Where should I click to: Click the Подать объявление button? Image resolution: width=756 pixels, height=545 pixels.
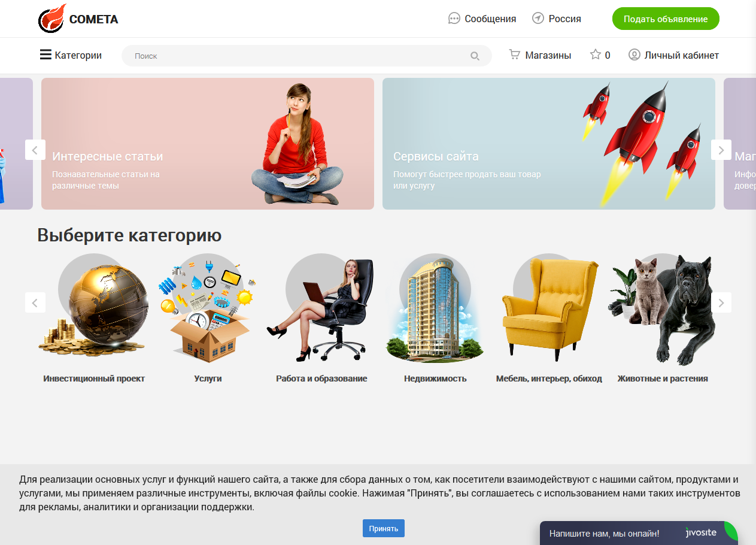(666, 19)
